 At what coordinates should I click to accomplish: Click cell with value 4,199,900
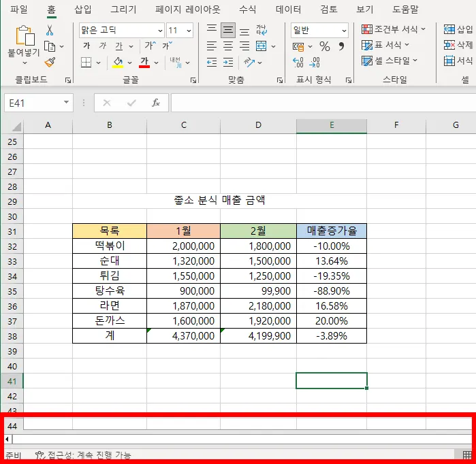[258, 335]
